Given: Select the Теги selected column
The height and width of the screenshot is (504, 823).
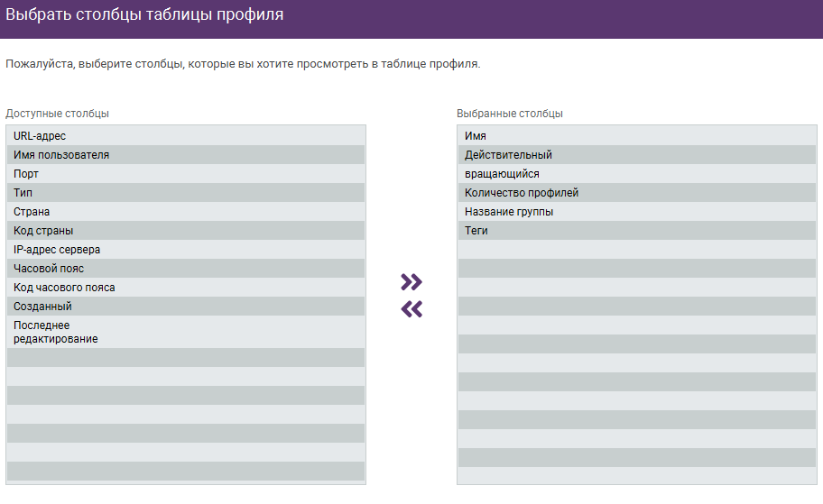Looking at the screenshot, I should [x=637, y=230].
